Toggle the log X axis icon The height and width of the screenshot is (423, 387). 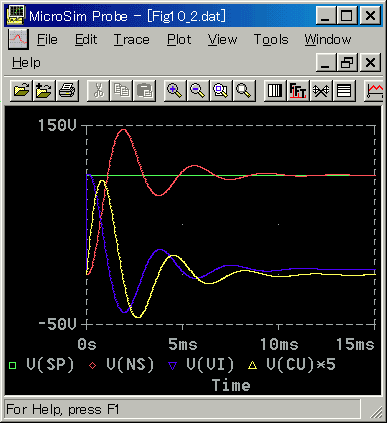tap(275, 90)
